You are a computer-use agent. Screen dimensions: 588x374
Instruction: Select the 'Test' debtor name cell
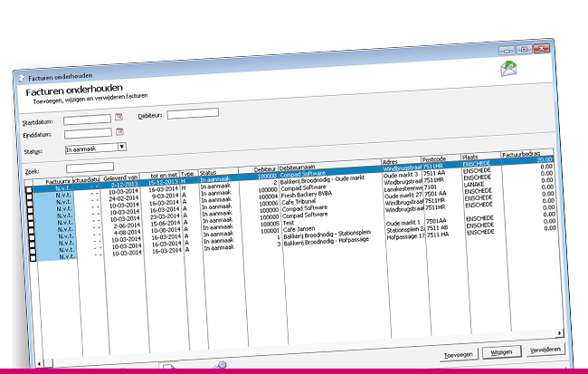(288, 223)
